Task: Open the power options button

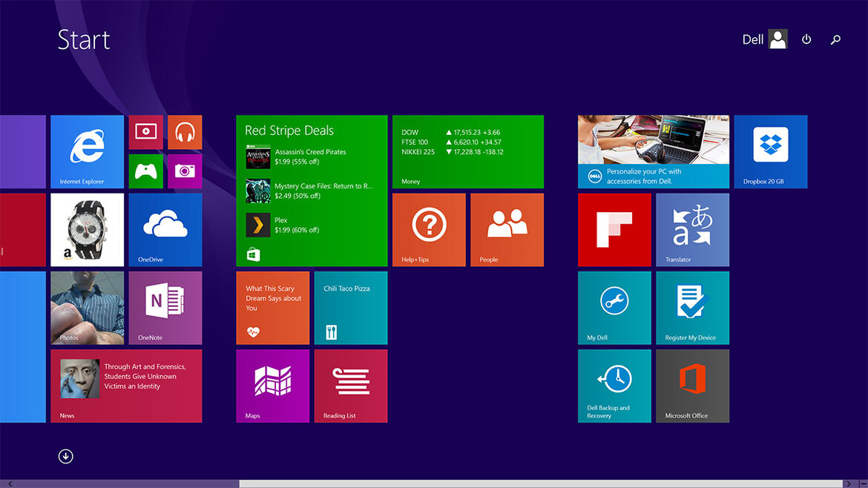Action: (x=806, y=39)
